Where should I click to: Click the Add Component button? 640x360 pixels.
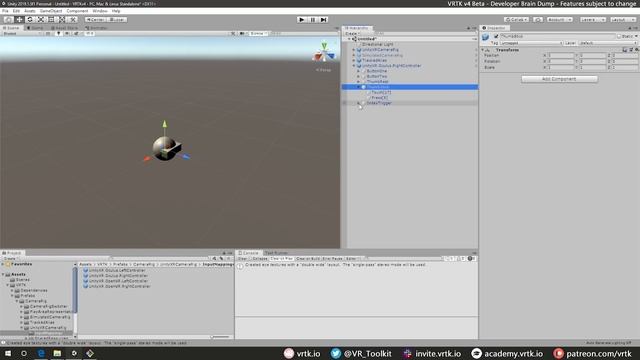[x=559, y=79]
